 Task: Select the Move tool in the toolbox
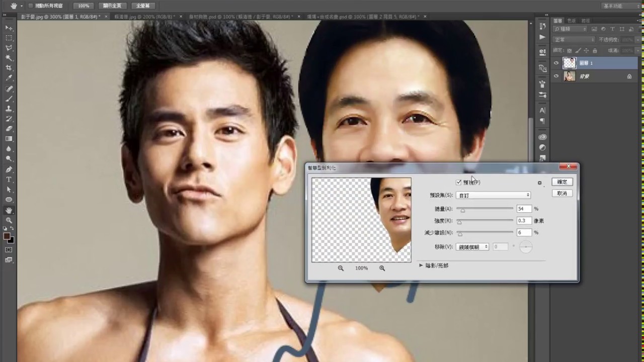pyautogui.click(x=9, y=28)
